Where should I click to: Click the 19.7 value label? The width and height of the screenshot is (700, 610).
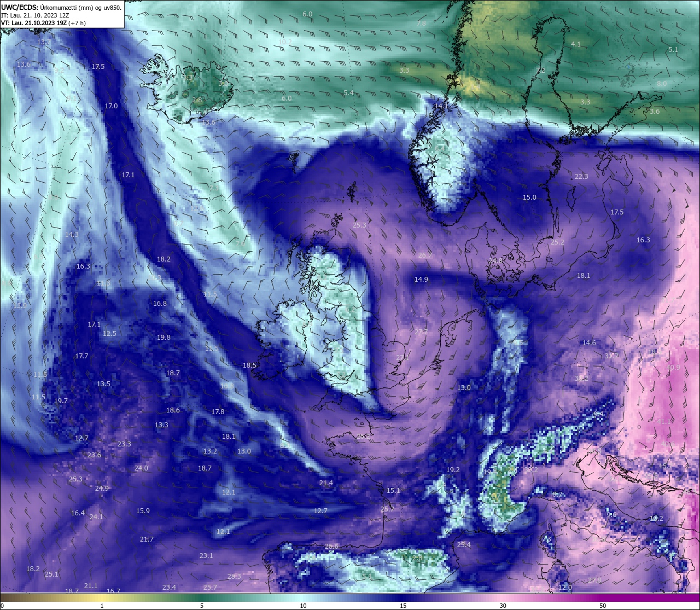[x=61, y=401]
